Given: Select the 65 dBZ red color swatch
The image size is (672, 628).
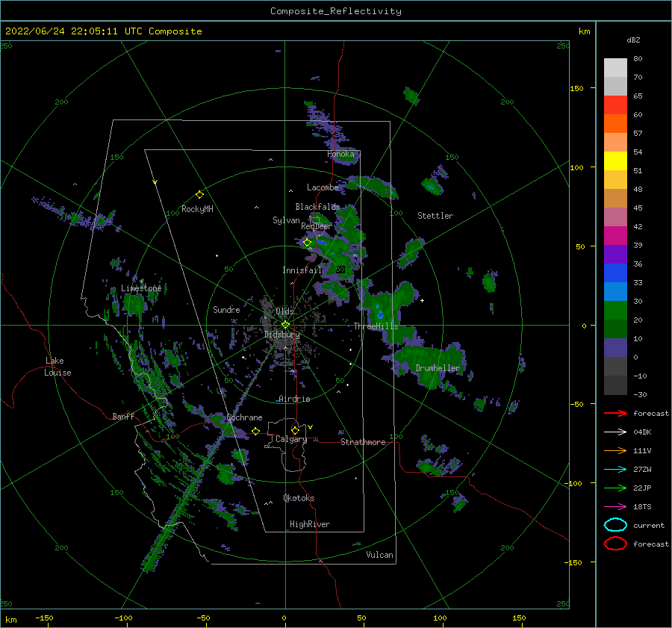Looking at the screenshot, I should pos(615,105).
